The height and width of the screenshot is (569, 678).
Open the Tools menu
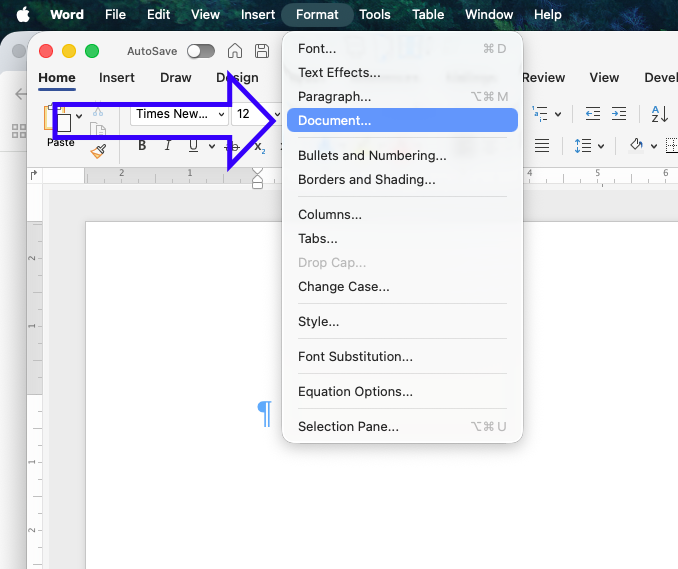pos(374,14)
